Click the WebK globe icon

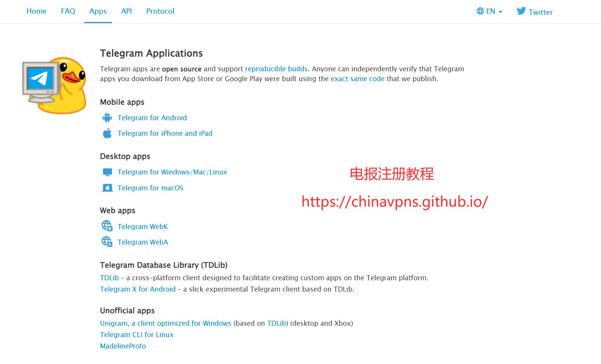tap(107, 226)
